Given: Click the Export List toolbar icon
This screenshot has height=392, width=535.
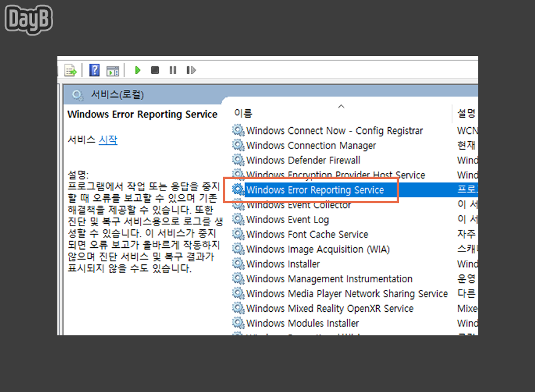Looking at the screenshot, I should click(x=70, y=70).
